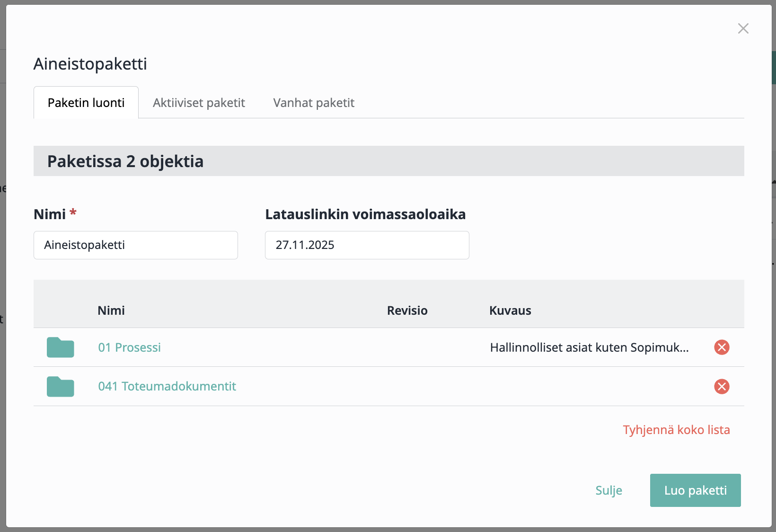776x532 pixels.
Task: Click the folder icon for 041 Toteumadokumentit
Action: 61,387
